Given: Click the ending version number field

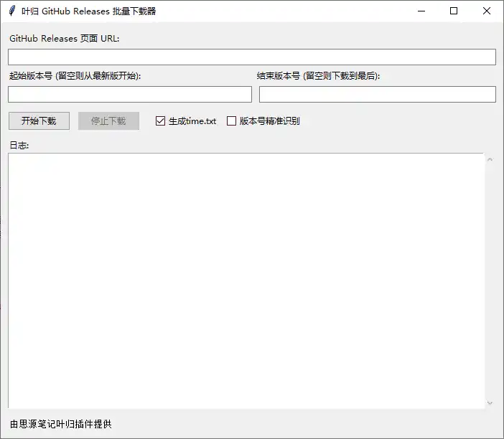Looking at the screenshot, I should pos(378,94).
